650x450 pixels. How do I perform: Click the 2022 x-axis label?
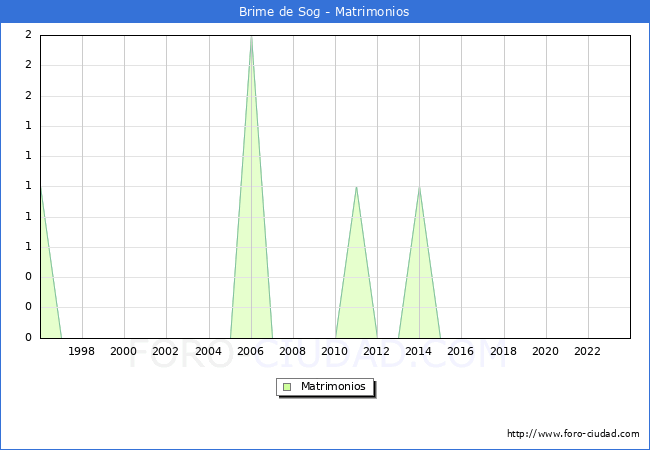point(587,351)
